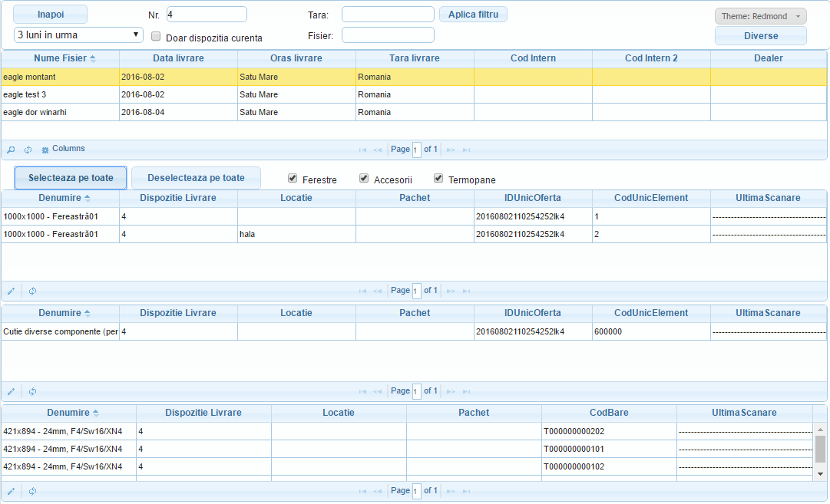The width and height of the screenshot is (830, 504).
Task: Open the Theme: Redmond dropdown
Action: click(x=759, y=15)
